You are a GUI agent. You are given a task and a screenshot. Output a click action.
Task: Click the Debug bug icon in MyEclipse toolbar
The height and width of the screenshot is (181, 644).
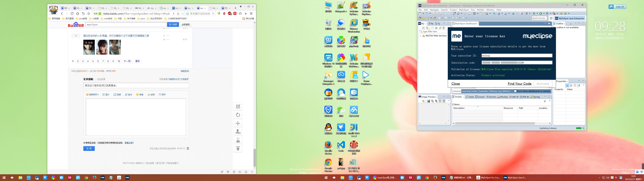[x=534, y=14]
